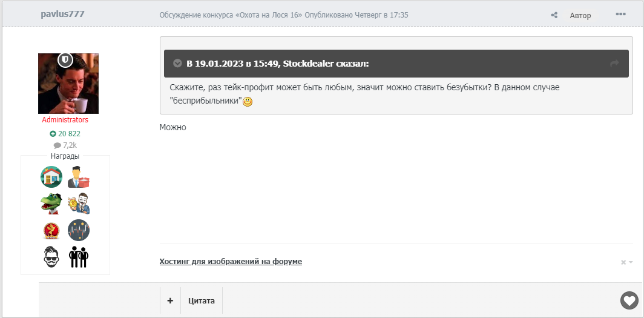The image size is (644, 318).
Task: Click the moderator shield badge on avatar
Action: (x=65, y=60)
